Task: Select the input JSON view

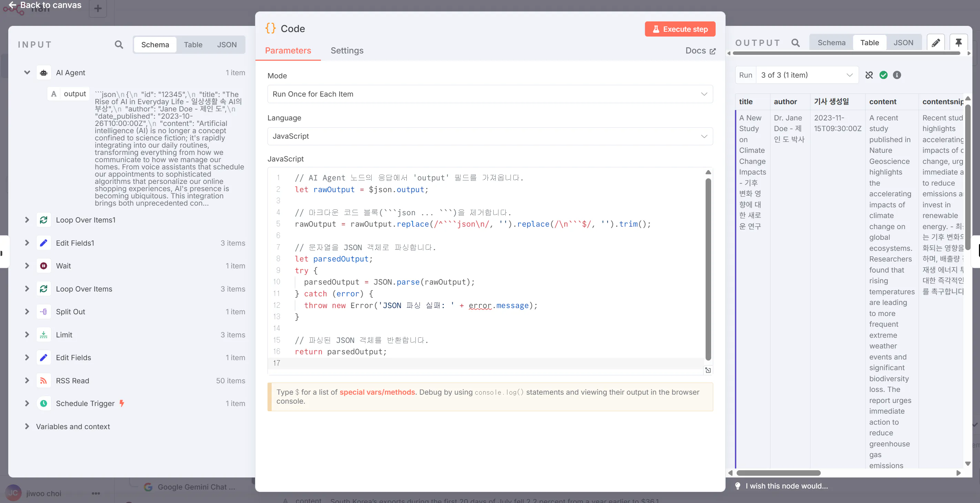Action: click(x=227, y=45)
